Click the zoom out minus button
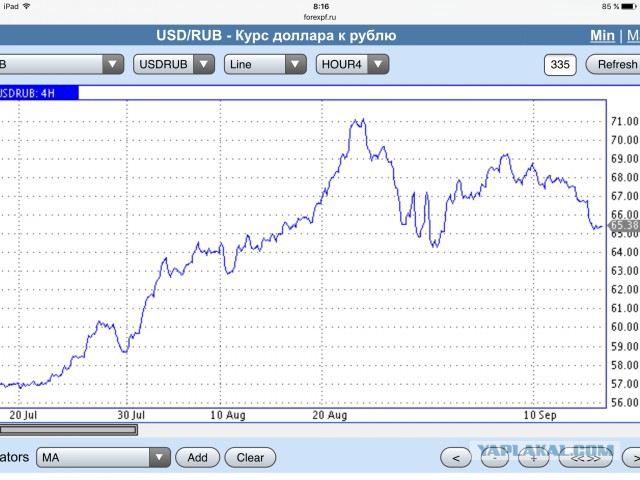 (495, 458)
